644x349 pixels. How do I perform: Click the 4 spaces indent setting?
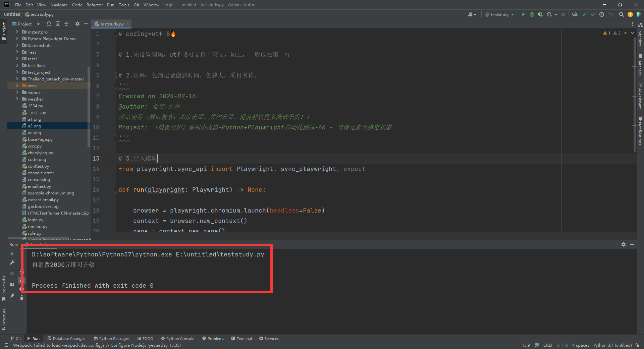pos(581,345)
